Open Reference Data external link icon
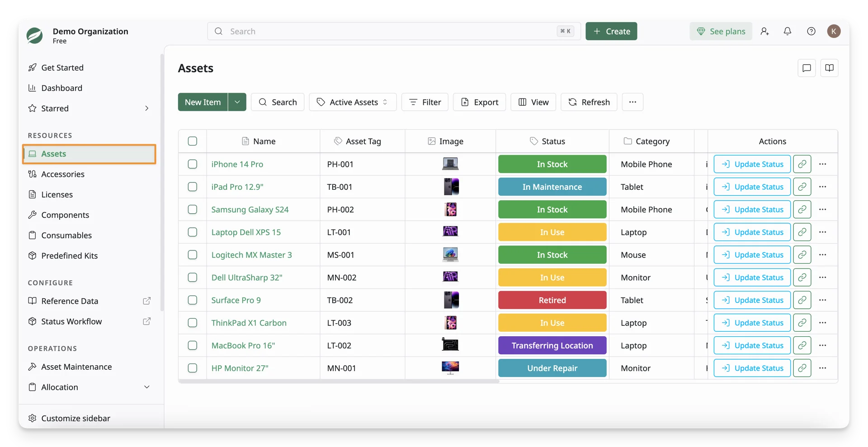This screenshot has width=868, height=447. pyautogui.click(x=146, y=301)
